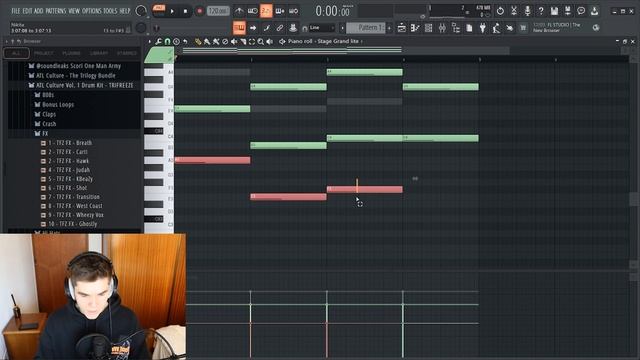This screenshot has width=640, height=360.
Task: Open the EDIT menu
Action: [27, 11]
